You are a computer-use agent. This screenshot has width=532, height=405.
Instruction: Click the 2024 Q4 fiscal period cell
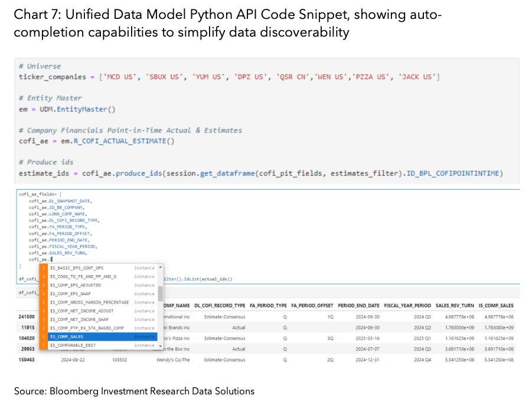(x=422, y=360)
